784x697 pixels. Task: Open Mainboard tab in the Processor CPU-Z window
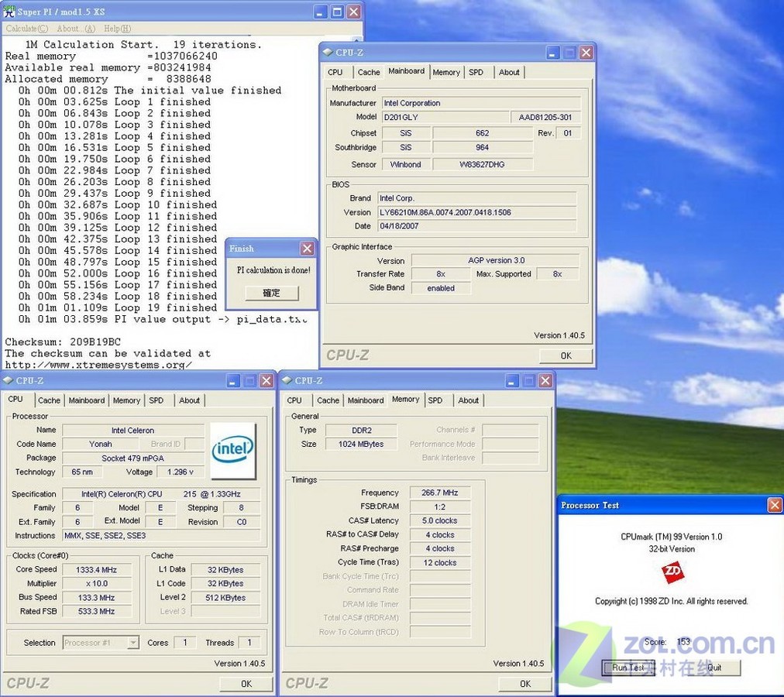pyautogui.click(x=87, y=400)
